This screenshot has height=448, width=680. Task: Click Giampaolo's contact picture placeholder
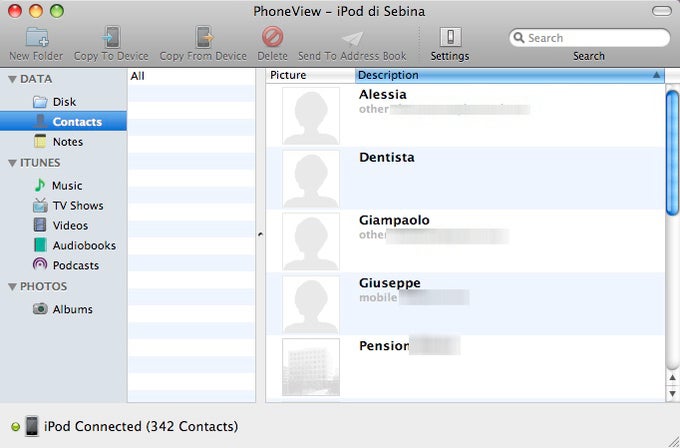311,242
